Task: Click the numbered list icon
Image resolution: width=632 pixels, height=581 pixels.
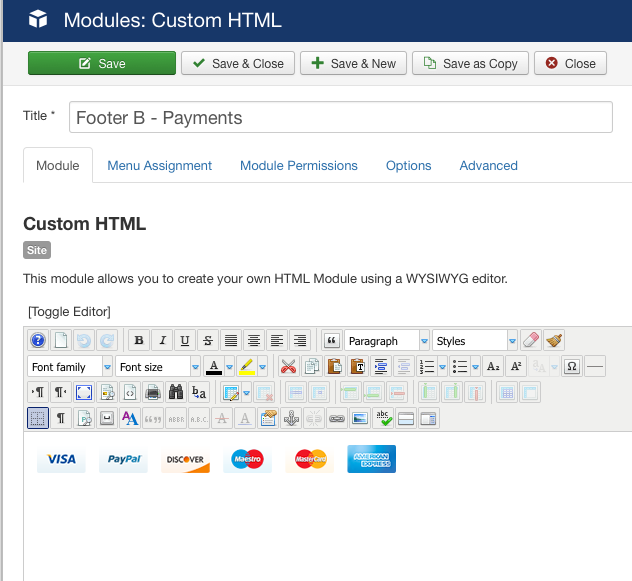Action: pos(427,367)
